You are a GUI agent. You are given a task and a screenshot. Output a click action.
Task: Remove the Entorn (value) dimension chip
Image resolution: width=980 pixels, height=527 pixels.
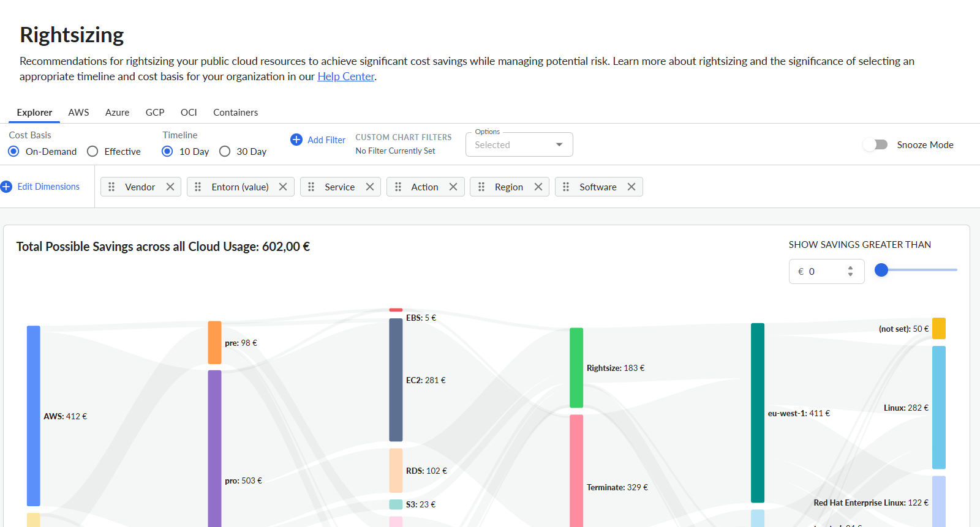point(283,187)
